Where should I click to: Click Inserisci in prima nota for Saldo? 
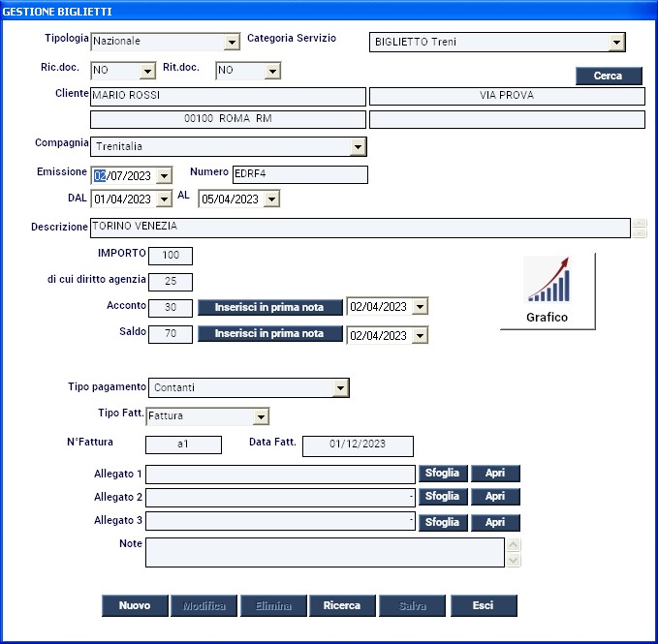coord(269,334)
